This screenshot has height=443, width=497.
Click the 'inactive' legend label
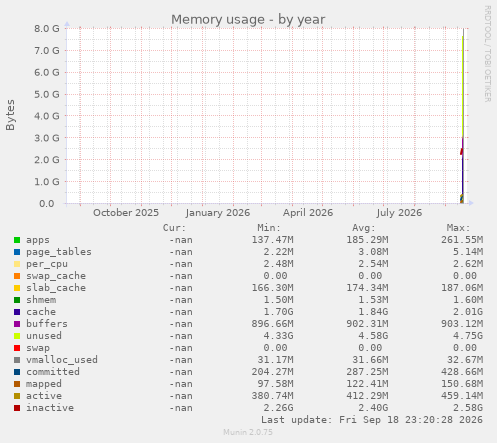[50, 408]
